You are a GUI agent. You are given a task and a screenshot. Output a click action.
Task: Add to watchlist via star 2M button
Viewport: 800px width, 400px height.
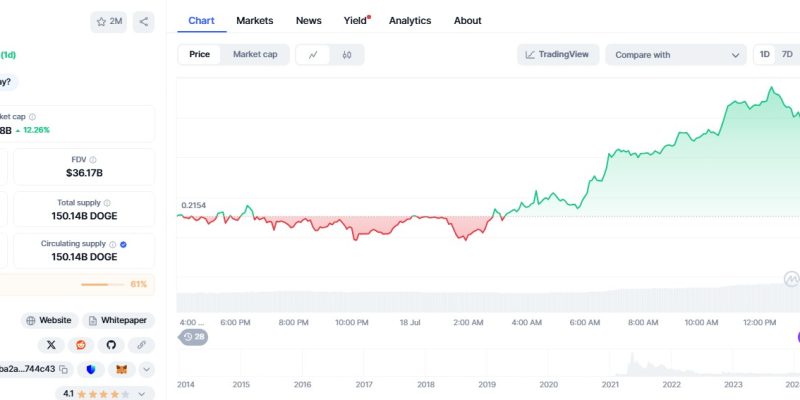pyautogui.click(x=109, y=22)
